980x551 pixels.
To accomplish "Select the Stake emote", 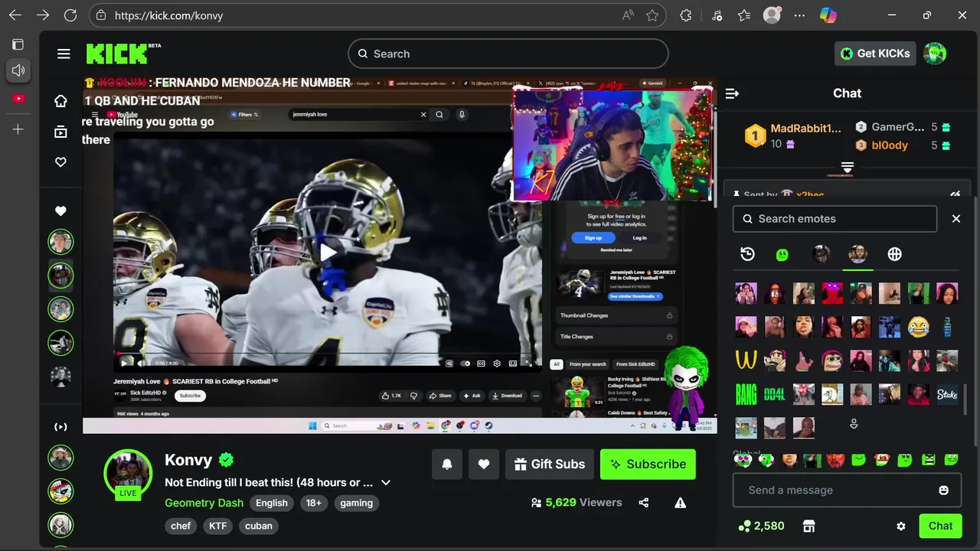I will click(947, 395).
